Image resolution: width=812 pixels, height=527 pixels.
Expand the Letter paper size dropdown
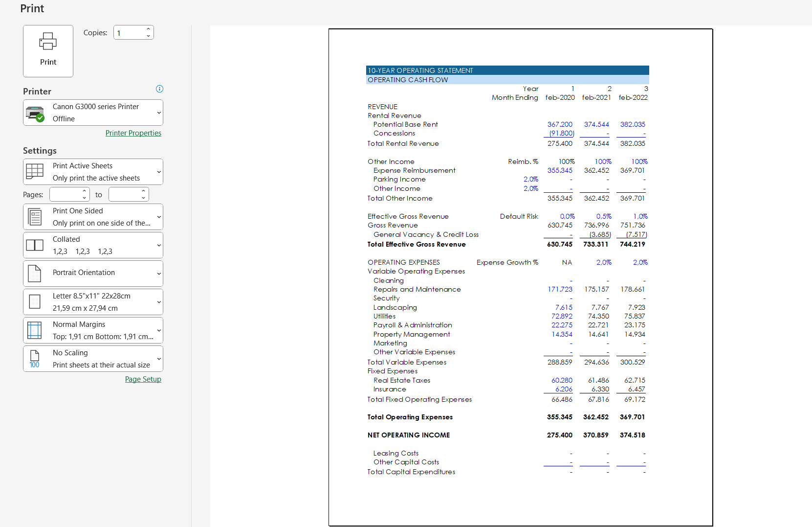click(x=159, y=302)
